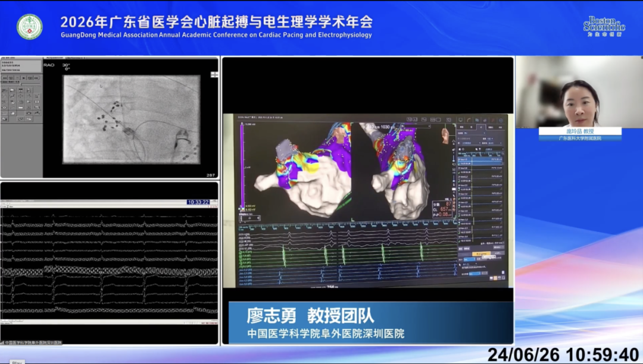Toggle green checkmark on second beat list entry
This screenshot has width=643, height=364.
(x=459, y=171)
